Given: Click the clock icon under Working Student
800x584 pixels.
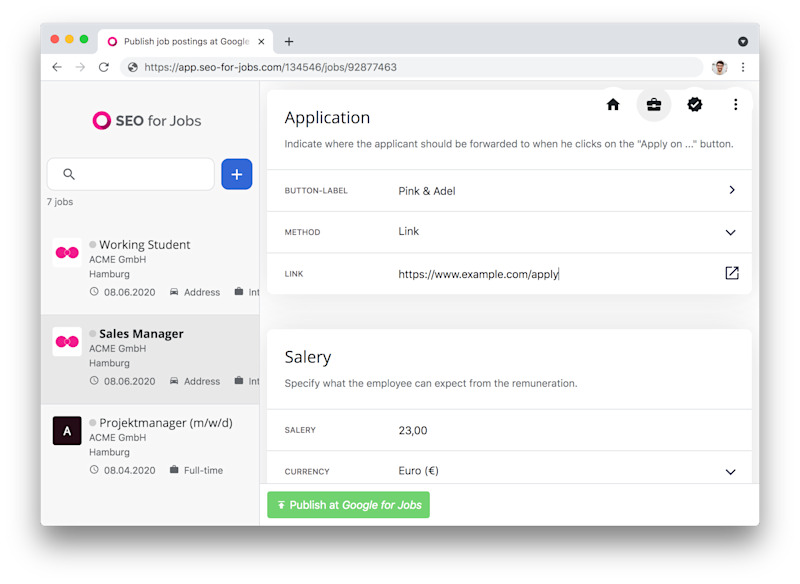Looking at the screenshot, I should [x=94, y=291].
